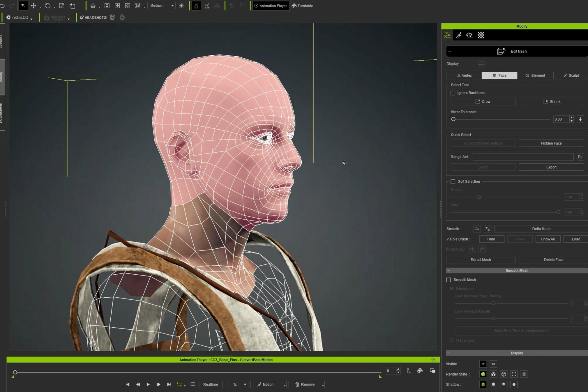Click the Extract Mesh button
588x392 pixels.
click(x=481, y=259)
